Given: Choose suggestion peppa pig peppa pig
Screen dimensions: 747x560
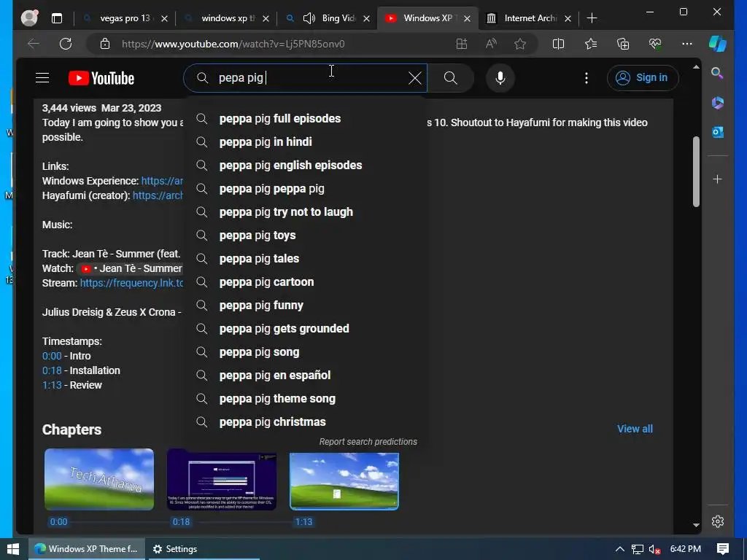Looking at the screenshot, I should pyautogui.click(x=306, y=189).
